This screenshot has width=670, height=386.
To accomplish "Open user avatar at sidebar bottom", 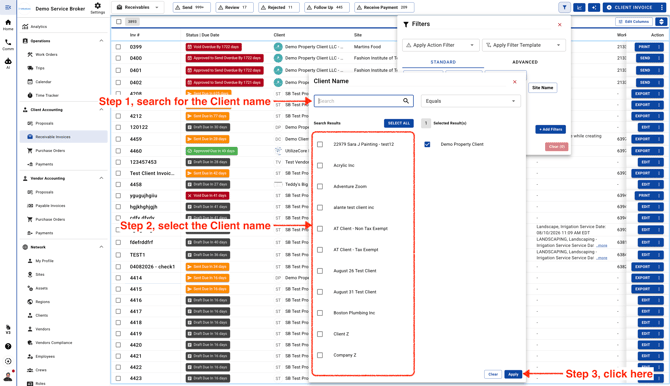I will coord(8,377).
